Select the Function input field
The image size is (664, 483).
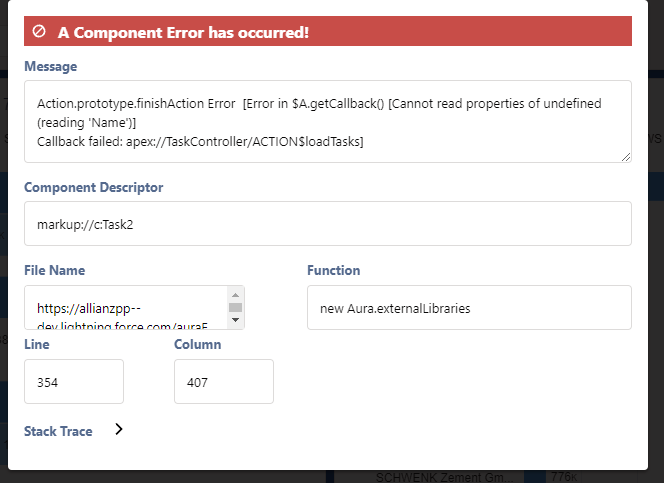(468, 308)
